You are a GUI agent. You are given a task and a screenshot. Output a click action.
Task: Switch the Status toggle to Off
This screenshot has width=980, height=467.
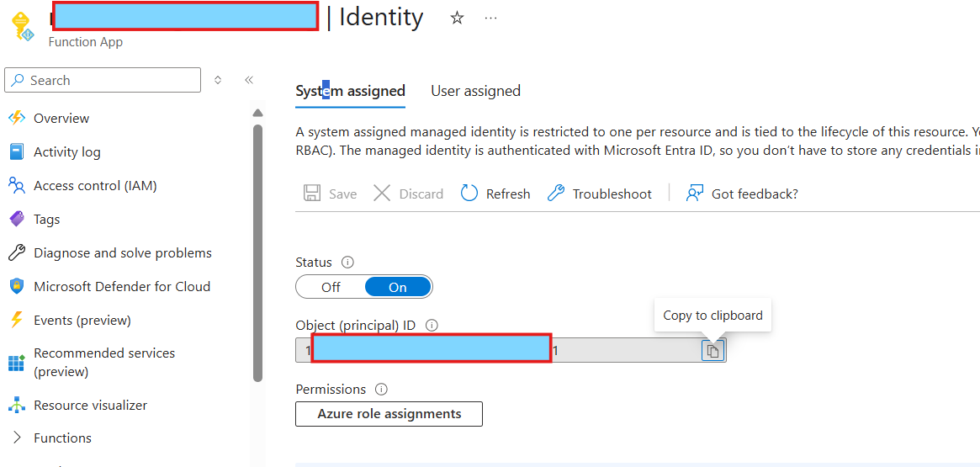click(x=331, y=287)
